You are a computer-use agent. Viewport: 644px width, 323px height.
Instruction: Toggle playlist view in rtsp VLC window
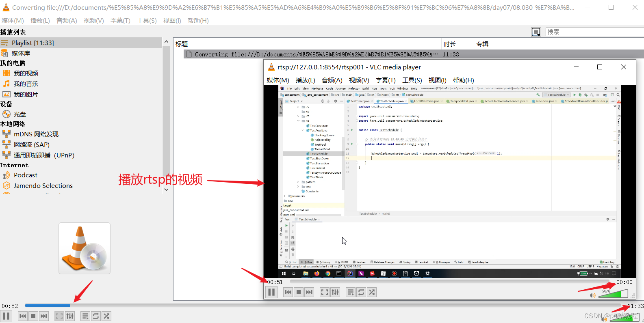coord(351,292)
